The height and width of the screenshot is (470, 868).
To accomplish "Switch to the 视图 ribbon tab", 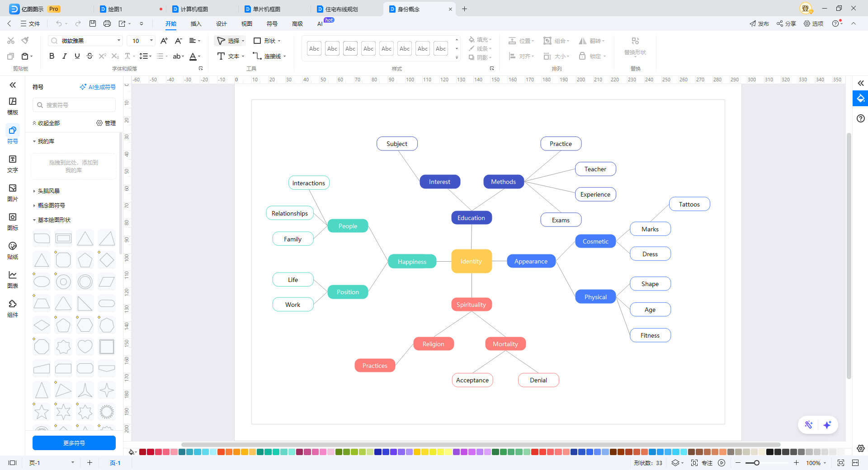I will tap(246, 23).
